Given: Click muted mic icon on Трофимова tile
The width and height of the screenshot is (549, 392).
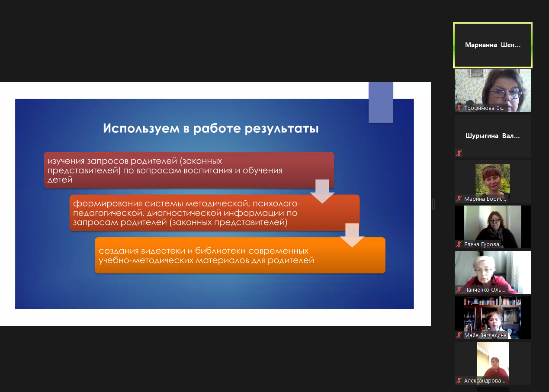Looking at the screenshot, I should pyautogui.click(x=459, y=108).
